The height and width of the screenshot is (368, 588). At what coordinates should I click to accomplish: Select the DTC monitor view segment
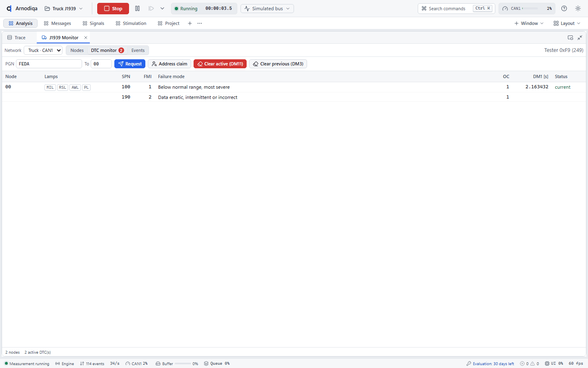tap(107, 50)
